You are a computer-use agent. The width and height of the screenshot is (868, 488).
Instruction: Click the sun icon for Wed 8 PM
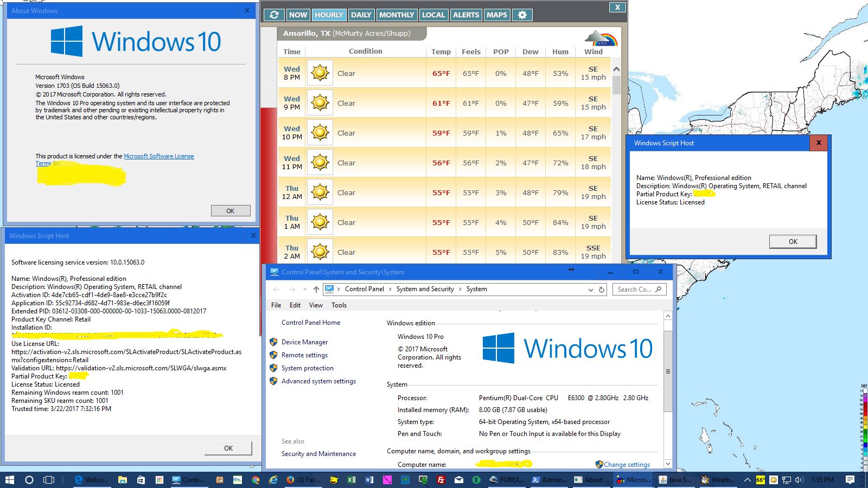320,73
